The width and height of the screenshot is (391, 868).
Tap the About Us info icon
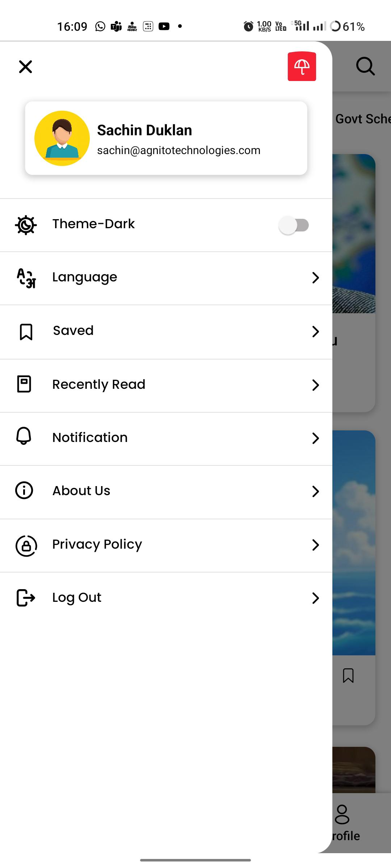pos(24,490)
